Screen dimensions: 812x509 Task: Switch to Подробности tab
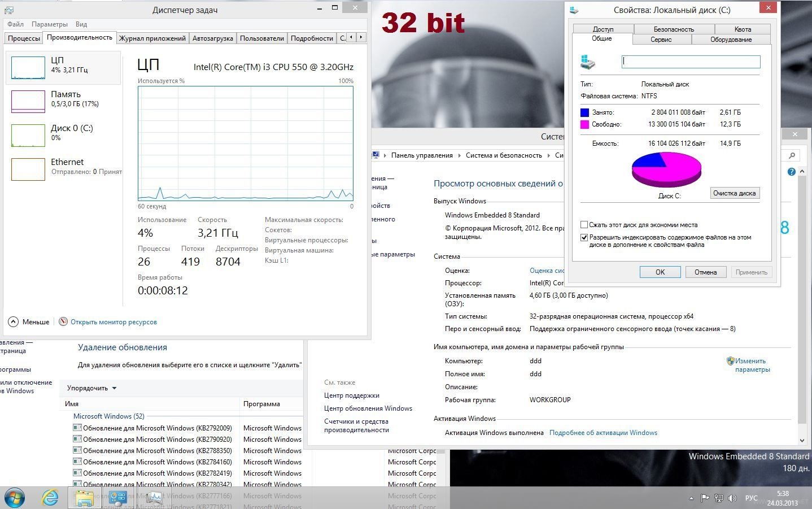(x=312, y=38)
